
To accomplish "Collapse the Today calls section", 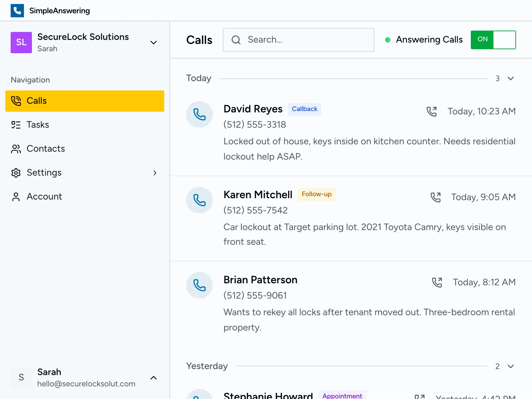I will [x=510, y=78].
